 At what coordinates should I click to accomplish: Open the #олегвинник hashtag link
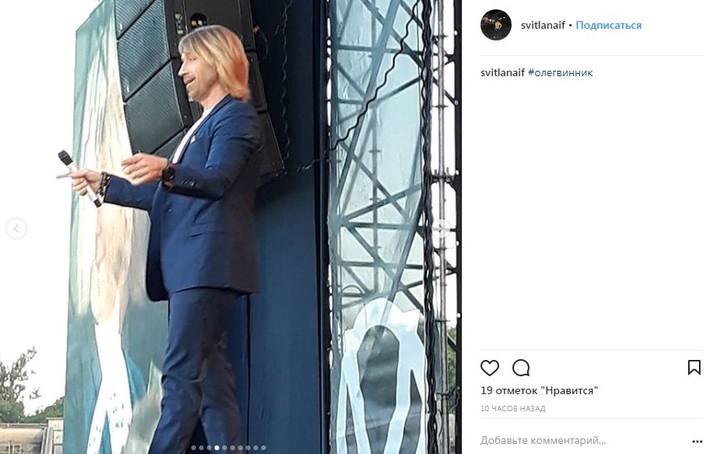(x=560, y=72)
